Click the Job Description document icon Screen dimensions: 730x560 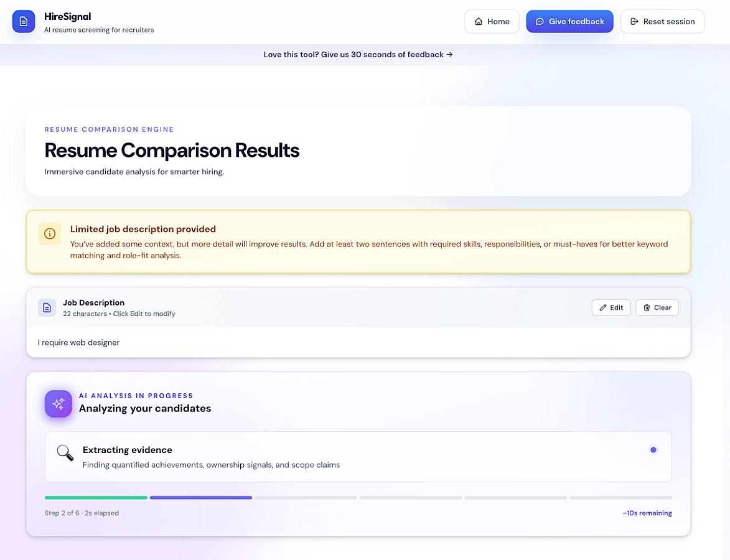point(47,308)
